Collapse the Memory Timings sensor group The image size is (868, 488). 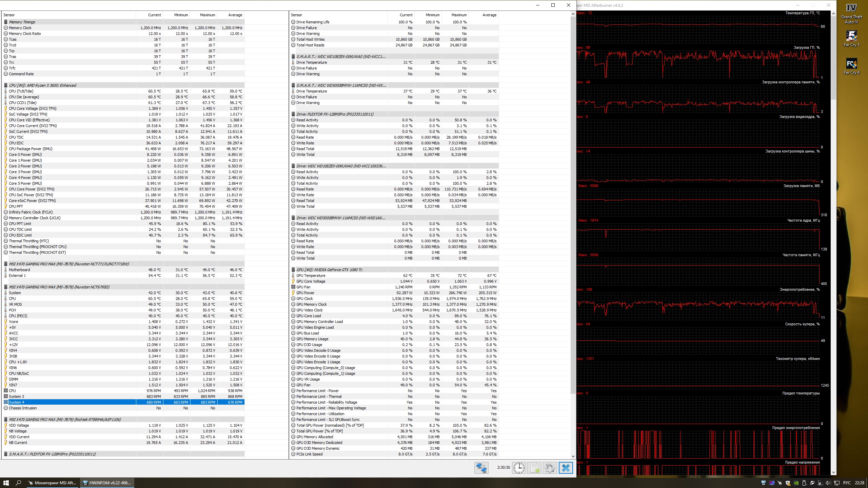click(22, 22)
